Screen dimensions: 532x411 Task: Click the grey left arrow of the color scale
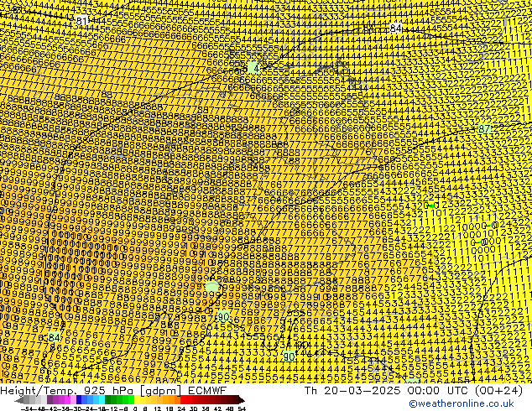19,400
